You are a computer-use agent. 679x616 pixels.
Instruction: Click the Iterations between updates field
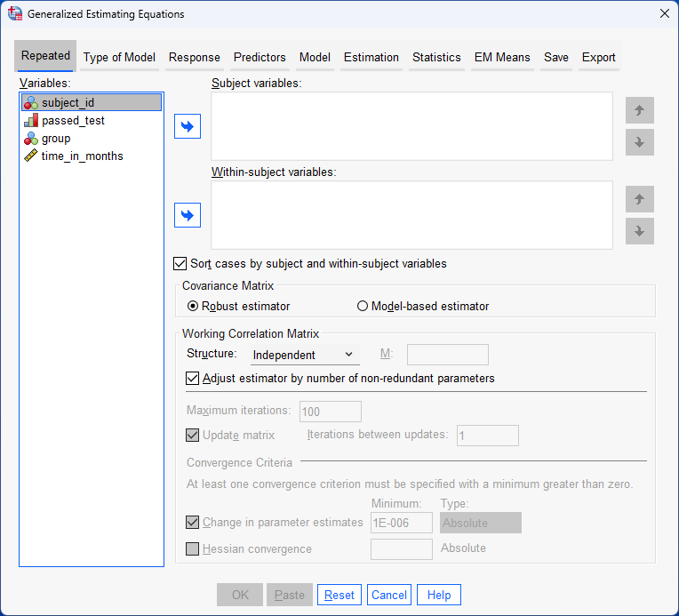[488, 436]
